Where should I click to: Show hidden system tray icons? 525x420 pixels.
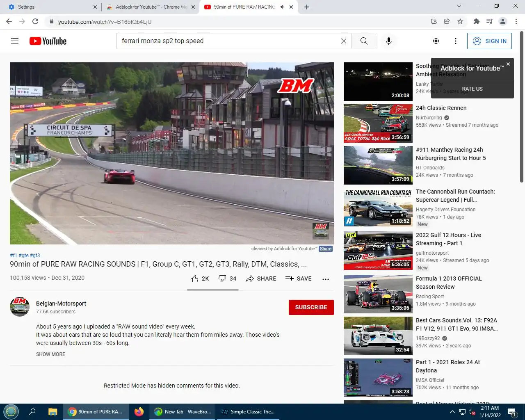point(452,412)
